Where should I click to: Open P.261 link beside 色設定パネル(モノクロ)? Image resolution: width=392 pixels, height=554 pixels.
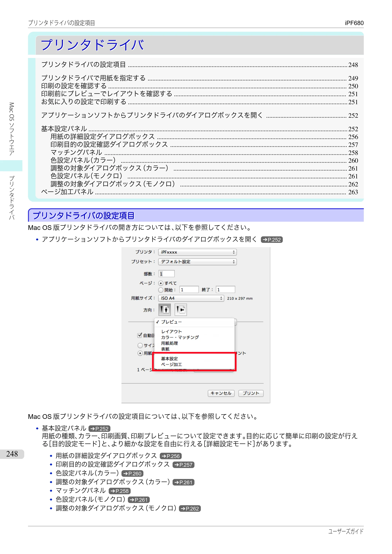[x=139, y=500]
